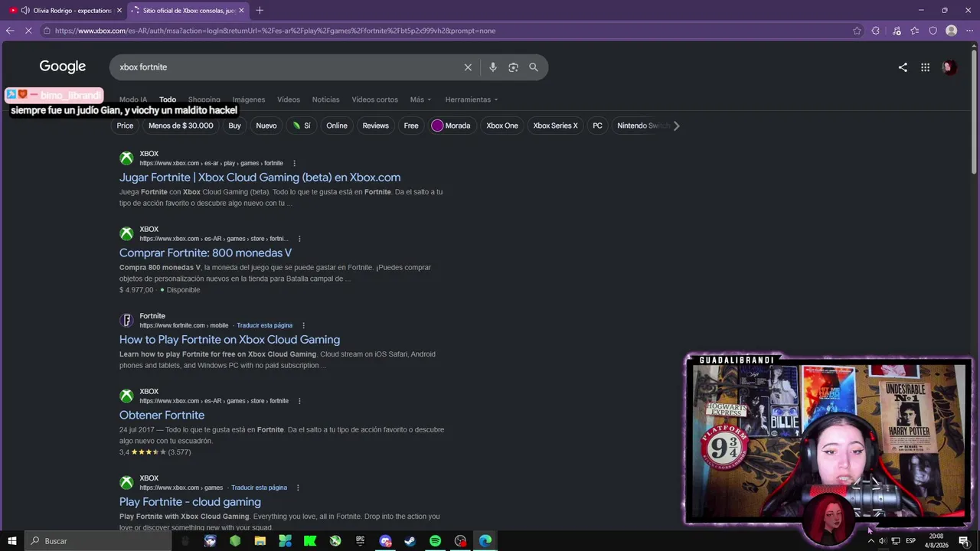Viewport: 980px width, 551px height.
Task: Open the Videos results tab
Action: click(x=289, y=99)
